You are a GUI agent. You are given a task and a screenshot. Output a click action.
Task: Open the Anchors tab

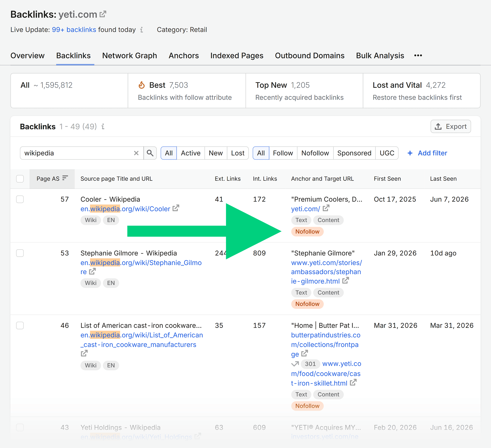click(184, 56)
